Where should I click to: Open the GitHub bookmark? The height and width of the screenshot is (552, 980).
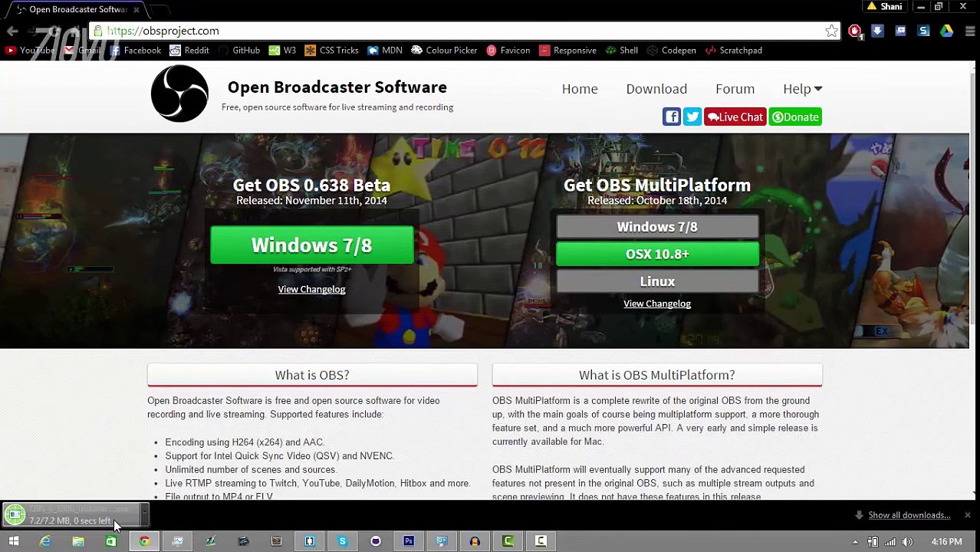pos(239,50)
